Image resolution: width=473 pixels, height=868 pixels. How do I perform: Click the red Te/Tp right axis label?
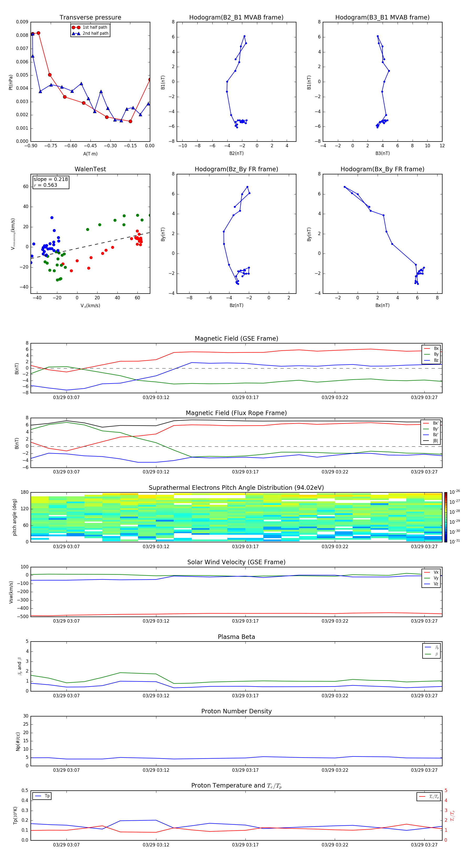pyautogui.click(x=452, y=815)
